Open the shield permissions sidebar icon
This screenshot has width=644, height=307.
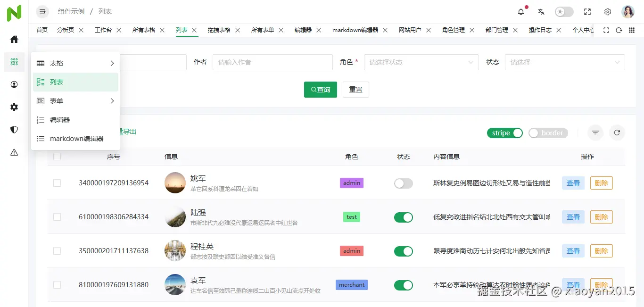coord(14,130)
